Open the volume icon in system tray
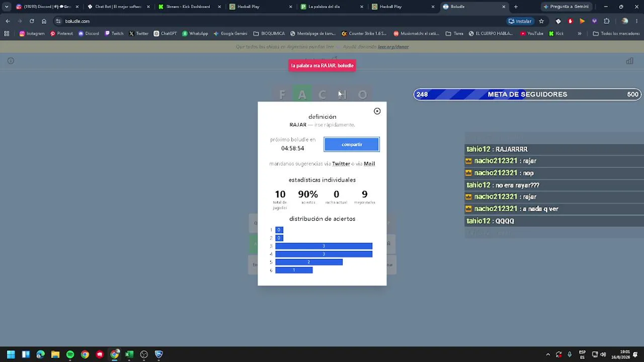 [x=603, y=354]
